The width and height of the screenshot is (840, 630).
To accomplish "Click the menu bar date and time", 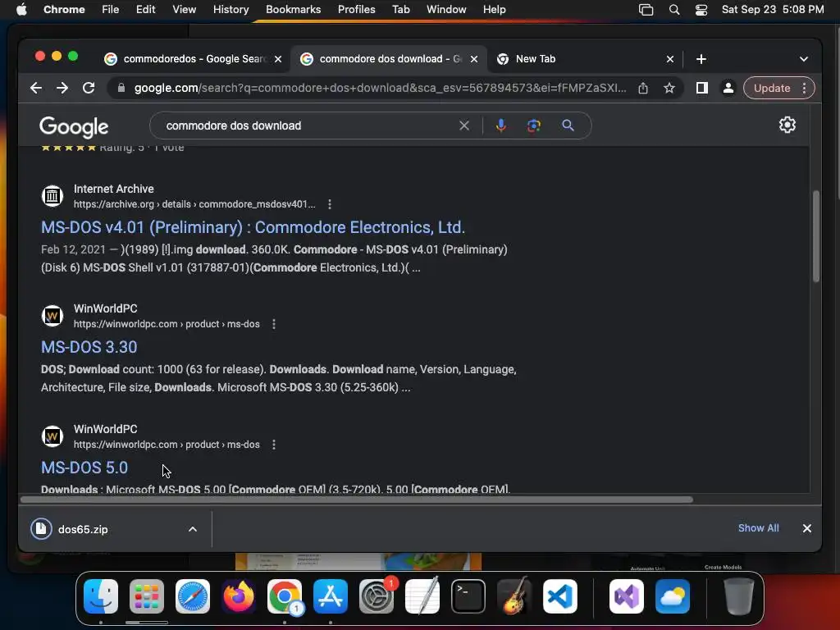I will (773, 10).
